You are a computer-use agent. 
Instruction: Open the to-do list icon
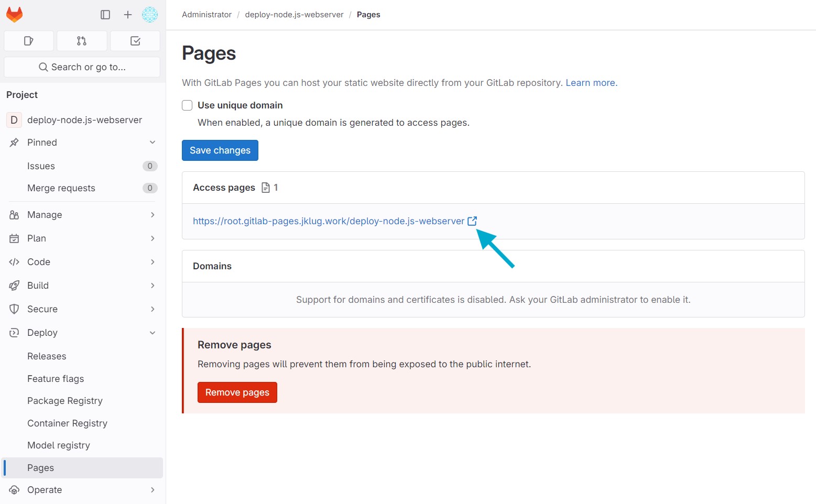click(x=135, y=41)
